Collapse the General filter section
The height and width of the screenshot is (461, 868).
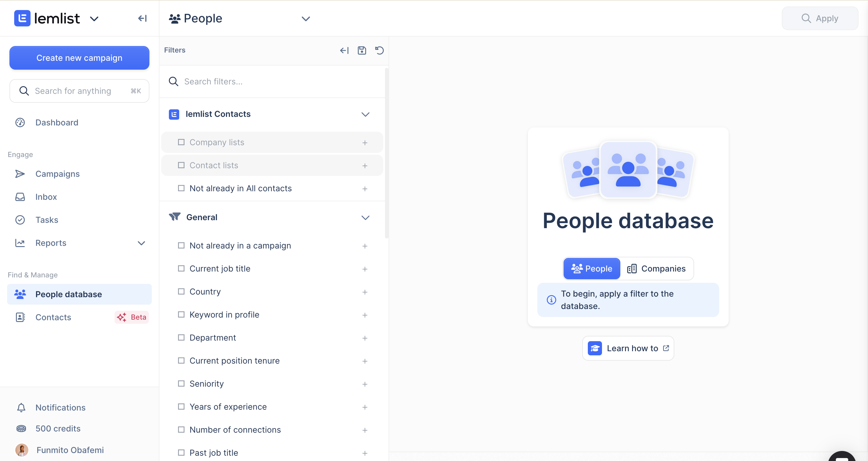[366, 218]
